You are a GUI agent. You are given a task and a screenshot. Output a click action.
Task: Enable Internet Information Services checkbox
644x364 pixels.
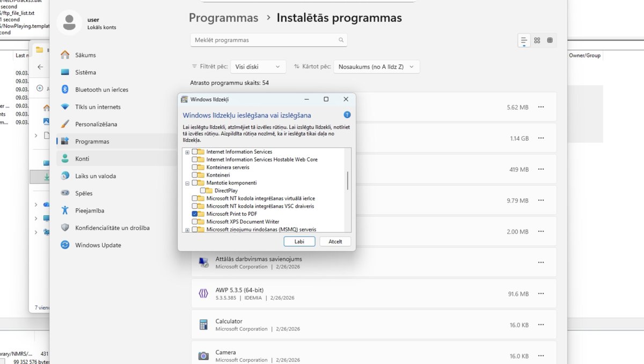tap(195, 152)
